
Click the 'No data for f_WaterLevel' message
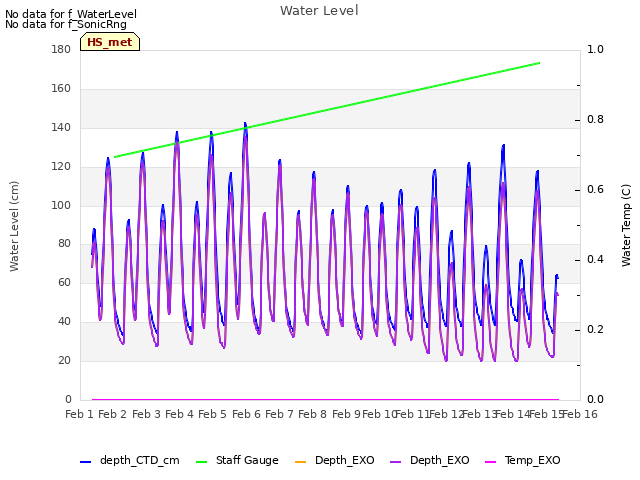click(71, 14)
